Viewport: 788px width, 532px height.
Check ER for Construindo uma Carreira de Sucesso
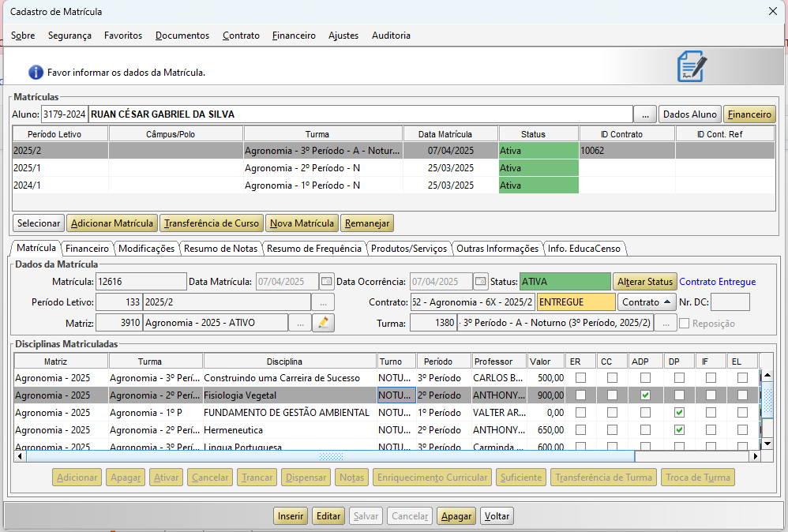(580, 378)
